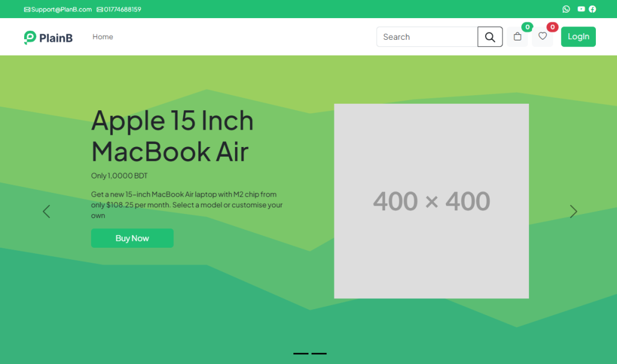
Task: Go to previous carousel slide
Action: coord(46,212)
